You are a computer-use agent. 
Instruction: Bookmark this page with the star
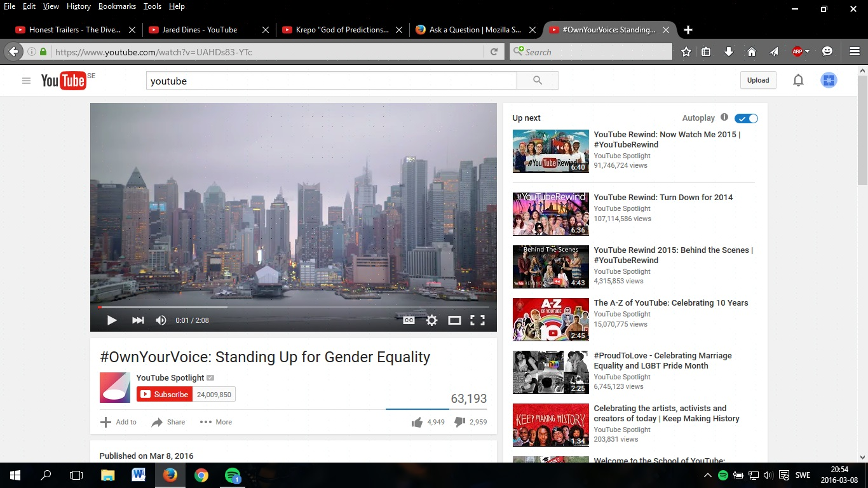coord(686,52)
